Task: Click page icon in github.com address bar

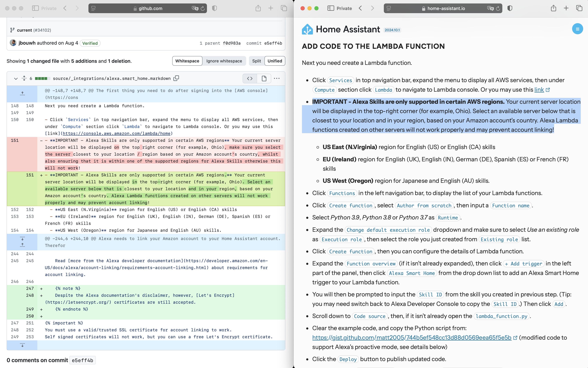Action: pyautogui.click(x=93, y=8)
